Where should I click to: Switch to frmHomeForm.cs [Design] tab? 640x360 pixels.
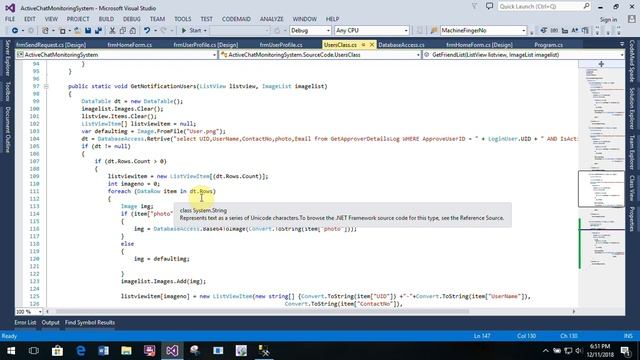tap(479, 45)
